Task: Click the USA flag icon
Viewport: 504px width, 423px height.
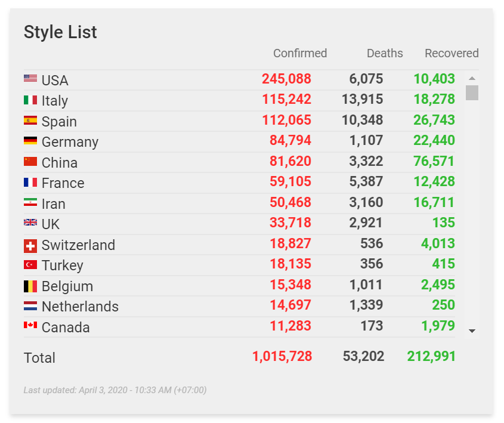Action: click(x=30, y=79)
